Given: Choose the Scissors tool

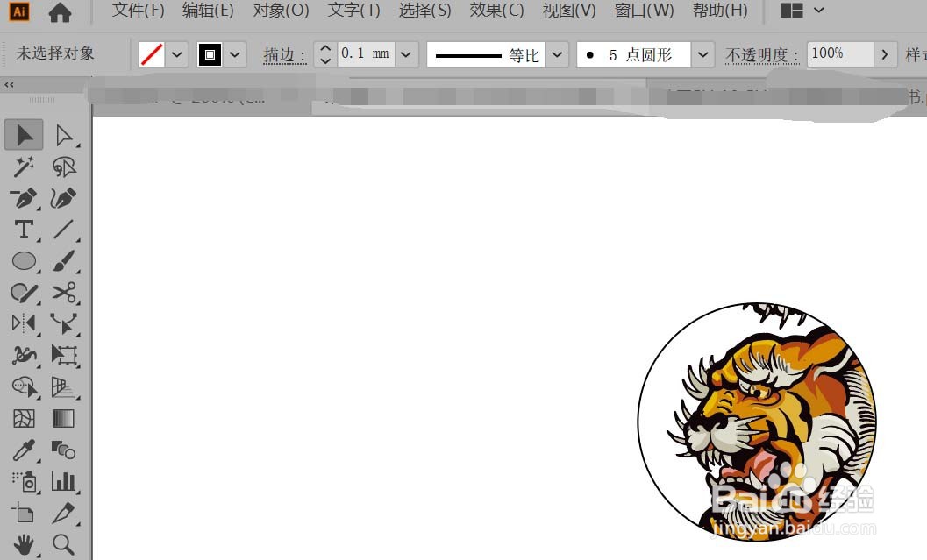Looking at the screenshot, I should pos(63,293).
